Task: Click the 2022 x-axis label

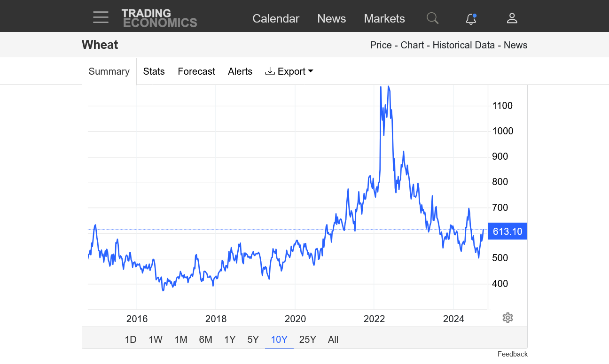Action: coord(375,319)
